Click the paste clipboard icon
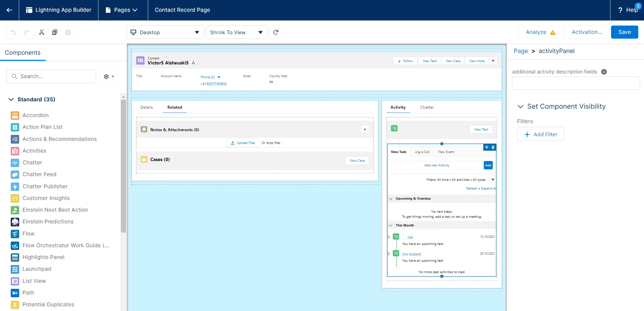The width and height of the screenshot is (644, 311). (x=68, y=32)
